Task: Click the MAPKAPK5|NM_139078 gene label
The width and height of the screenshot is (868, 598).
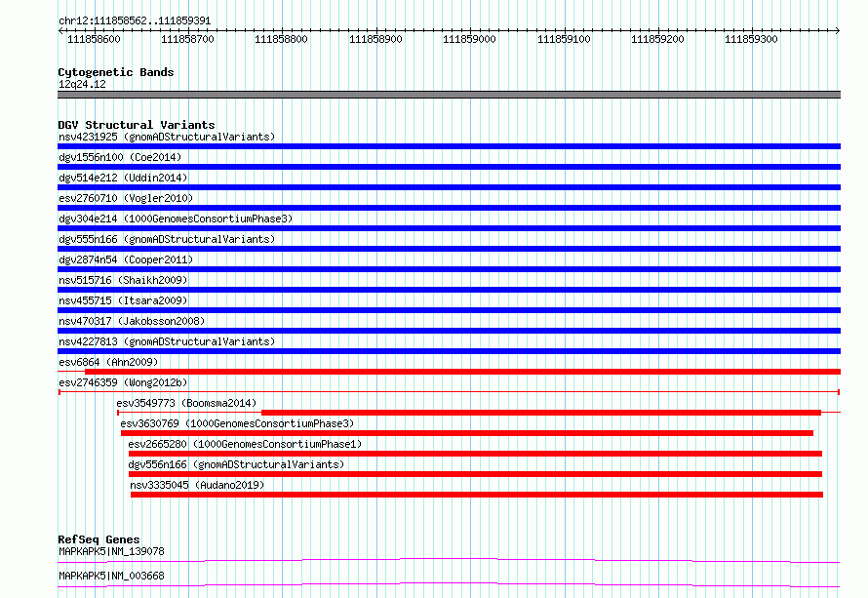Action: [111, 551]
